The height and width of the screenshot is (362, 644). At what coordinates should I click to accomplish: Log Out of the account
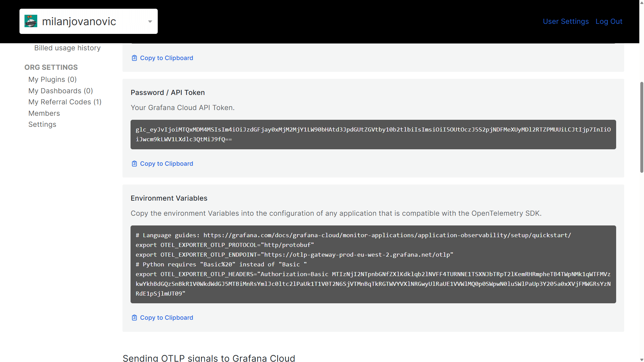point(609,21)
